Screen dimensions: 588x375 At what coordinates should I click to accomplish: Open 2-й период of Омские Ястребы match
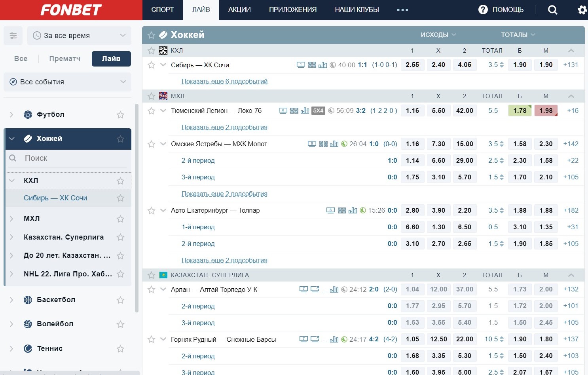tap(198, 161)
